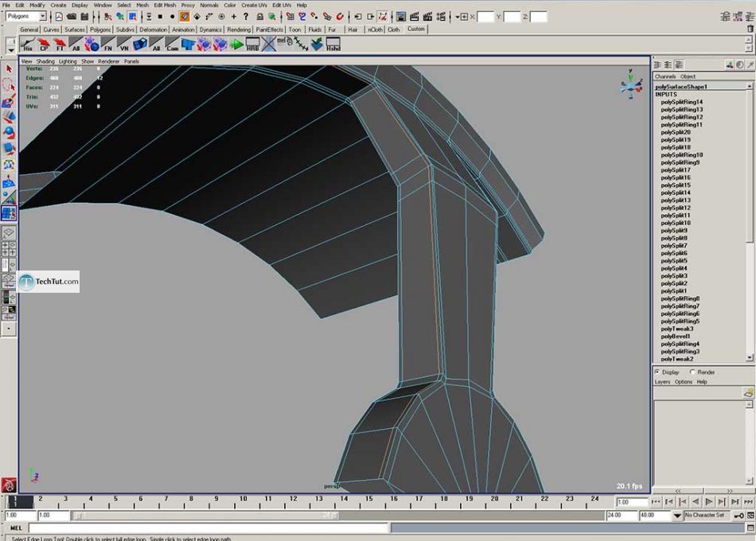Click the trash can icon on shelf
756x541 pixels.
click(750, 29)
